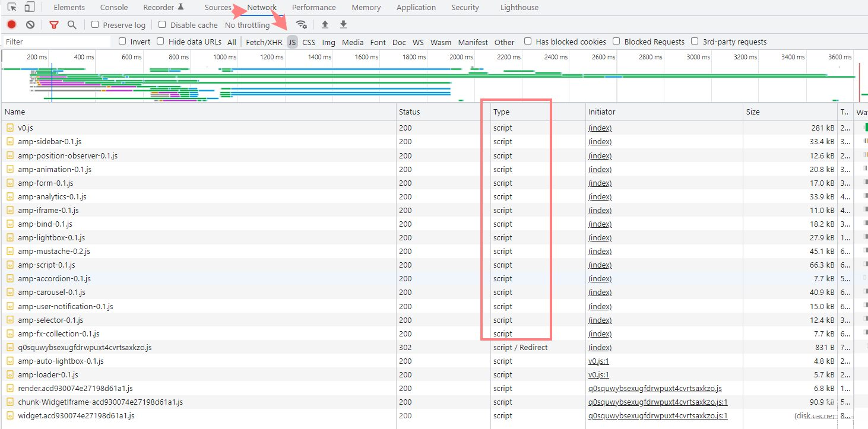Toggle the red filter funnel icon
The image size is (868, 429).
click(x=54, y=25)
